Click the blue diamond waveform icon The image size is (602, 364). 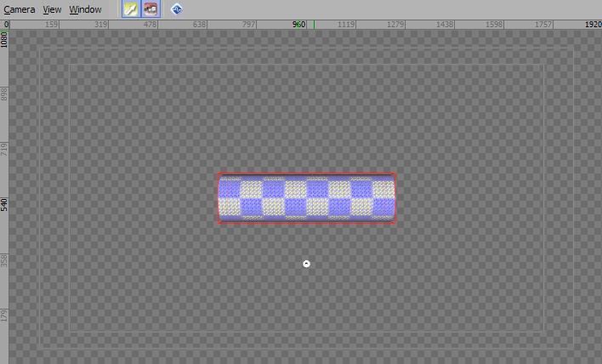coord(177,9)
